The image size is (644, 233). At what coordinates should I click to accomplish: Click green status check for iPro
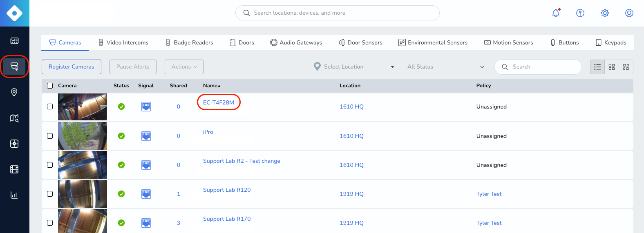(121, 136)
